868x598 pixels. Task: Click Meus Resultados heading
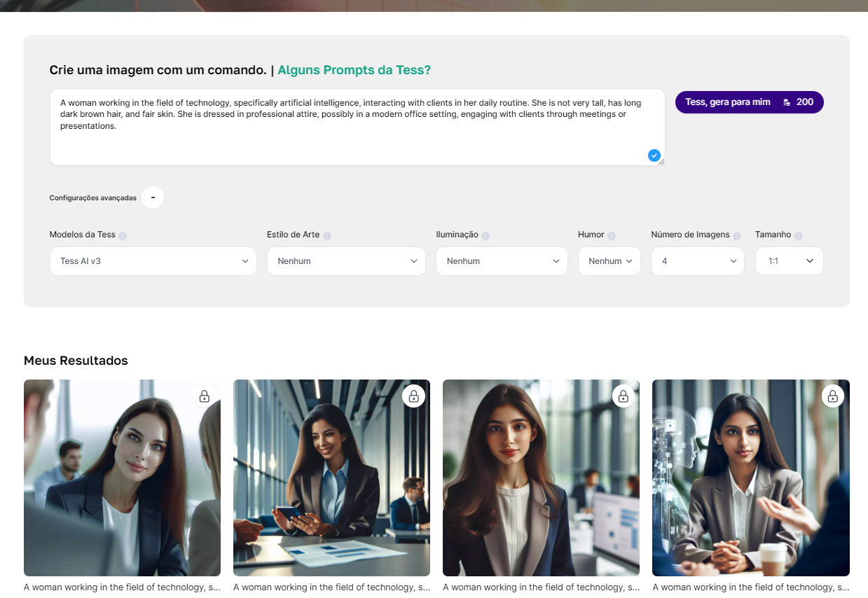pos(76,361)
